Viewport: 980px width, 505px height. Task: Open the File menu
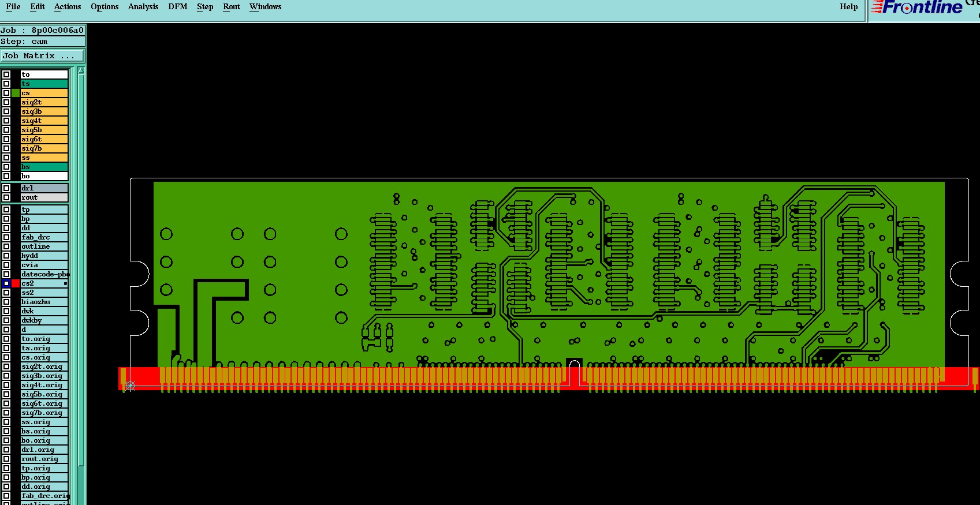coord(13,7)
